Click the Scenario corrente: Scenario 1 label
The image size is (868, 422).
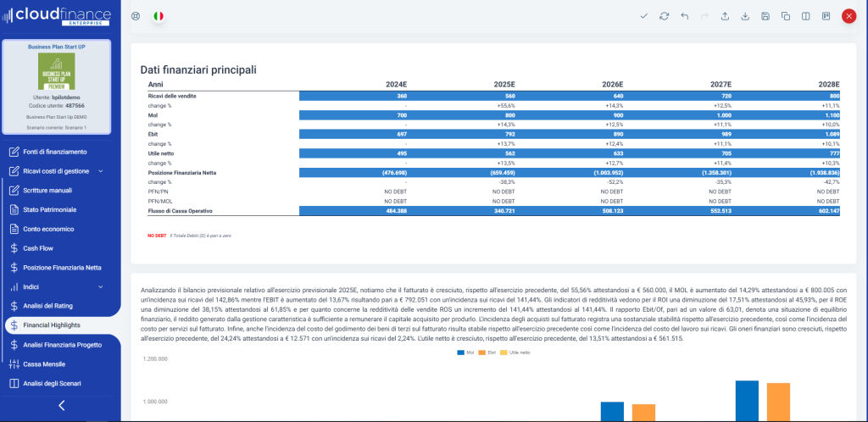click(57, 128)
